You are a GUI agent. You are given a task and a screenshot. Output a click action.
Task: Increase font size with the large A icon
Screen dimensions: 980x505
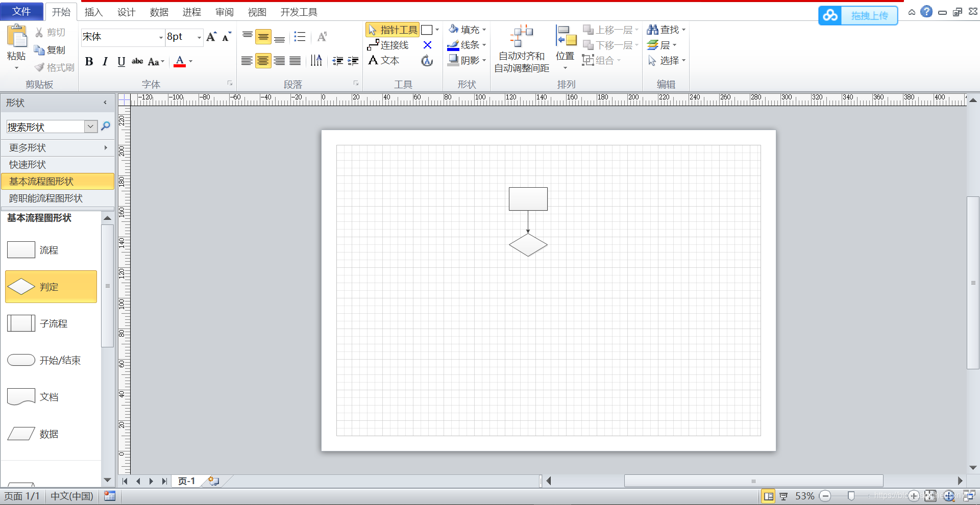tap(211, 36)
